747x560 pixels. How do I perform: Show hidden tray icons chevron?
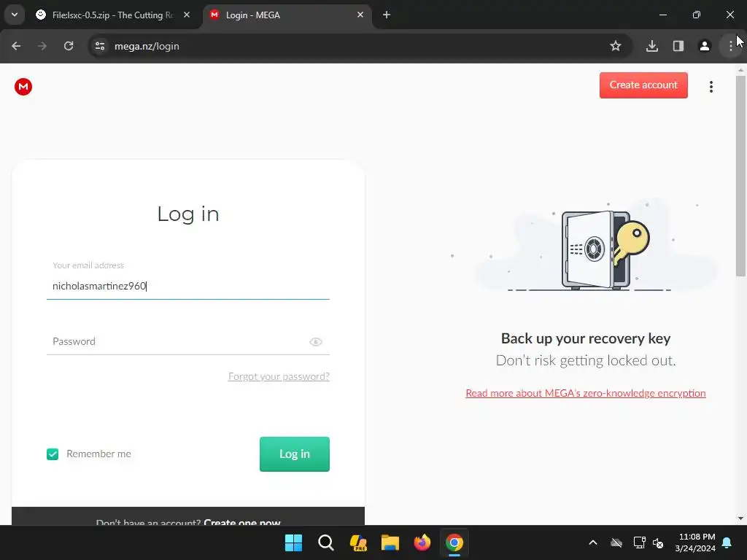pyautogui.click(x=593, y=542)
